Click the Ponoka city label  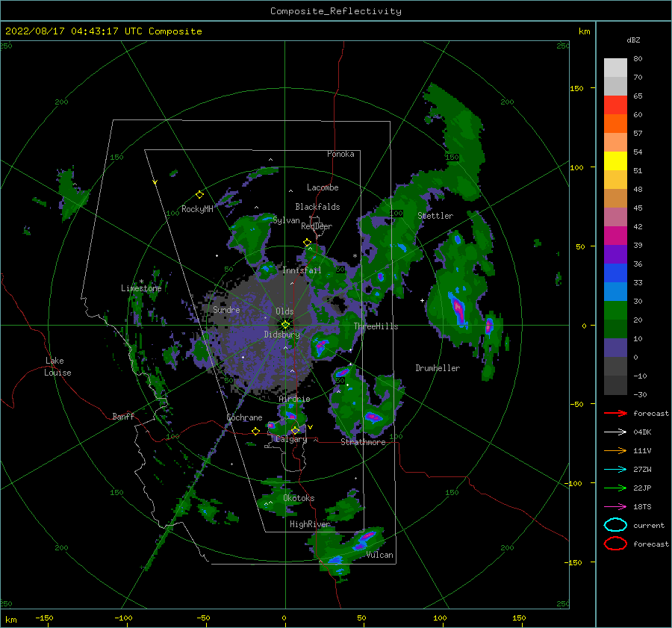pyautogui.click(x=340, y=154)
